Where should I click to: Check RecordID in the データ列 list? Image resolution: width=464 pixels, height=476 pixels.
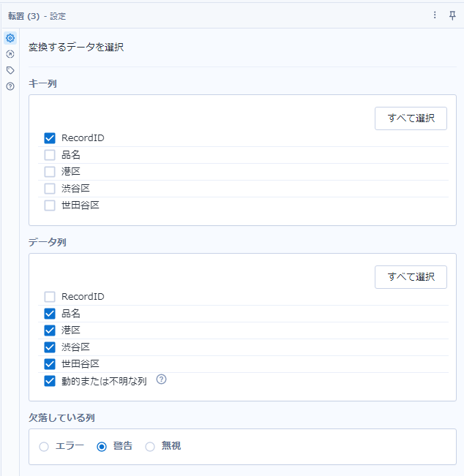coord(50,297)
